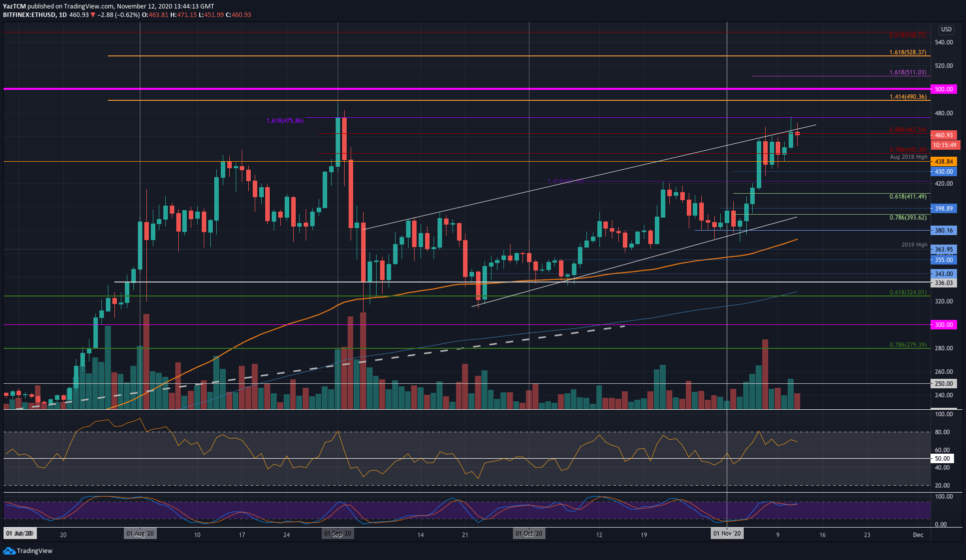Click the H:471.15 high value

[x=183, y=15]
